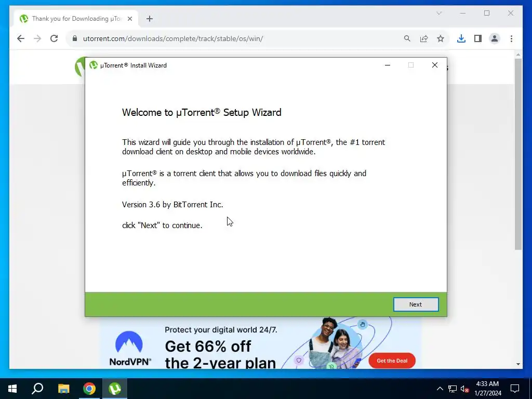Expand Chrome tab search chevron
Image resolution: width=532 pixels, height=399 pixels.
click(439, 13)
